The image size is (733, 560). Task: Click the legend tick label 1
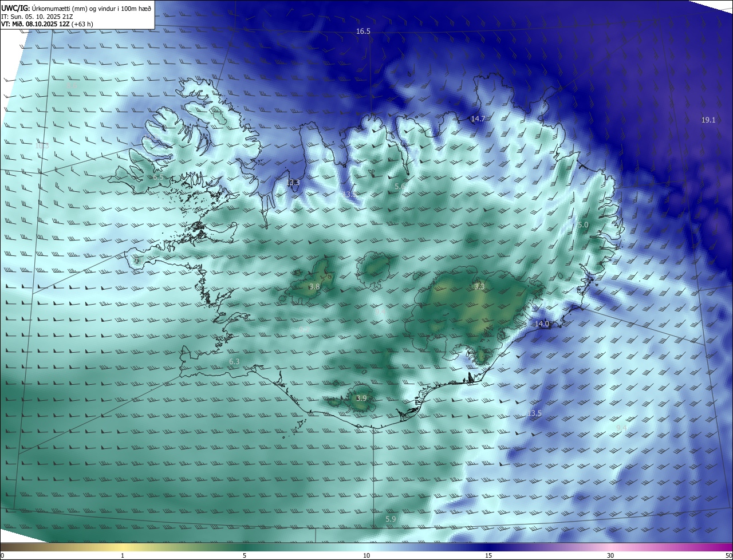pos(123,556)
